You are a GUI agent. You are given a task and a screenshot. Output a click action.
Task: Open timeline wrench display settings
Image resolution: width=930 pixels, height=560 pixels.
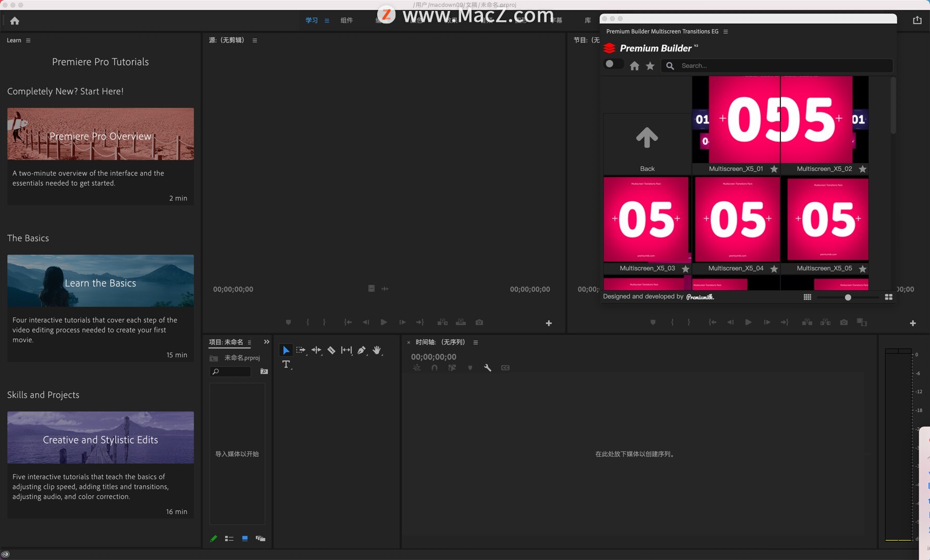coord(488,368)
